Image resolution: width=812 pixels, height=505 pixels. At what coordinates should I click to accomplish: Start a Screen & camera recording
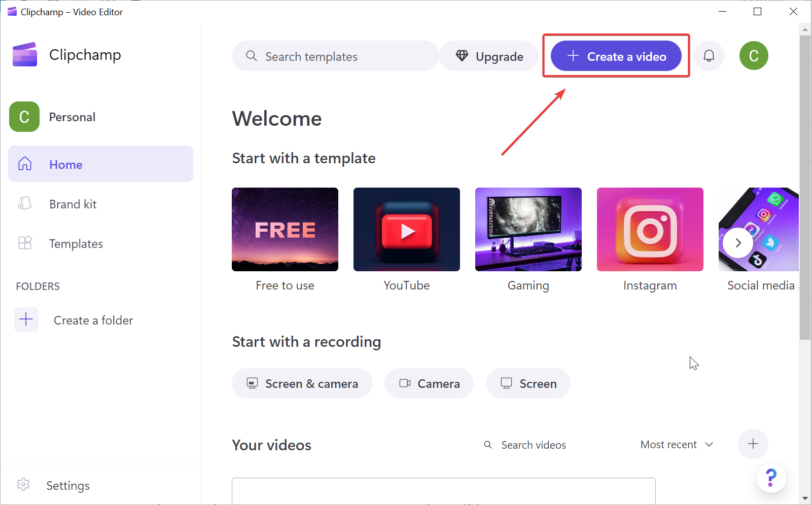[302, 383]
